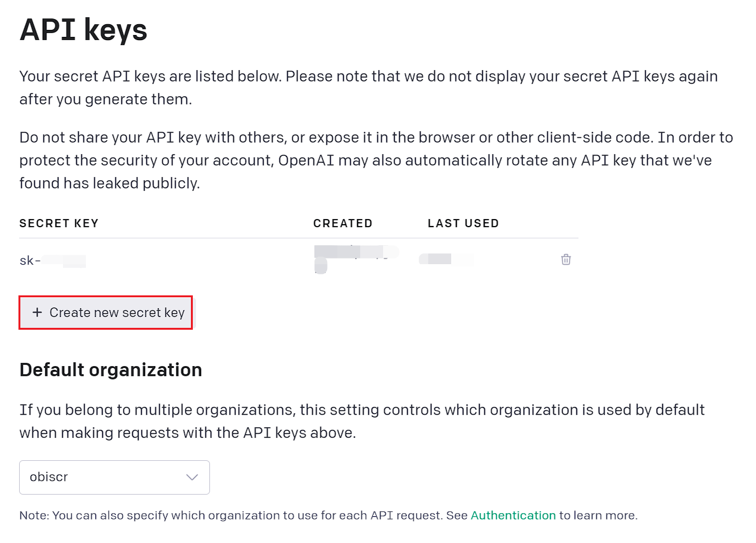The width and height of the screenshot is (756, 543).
Task: Click the API keys page heading
Action: (x=83, y=30)
